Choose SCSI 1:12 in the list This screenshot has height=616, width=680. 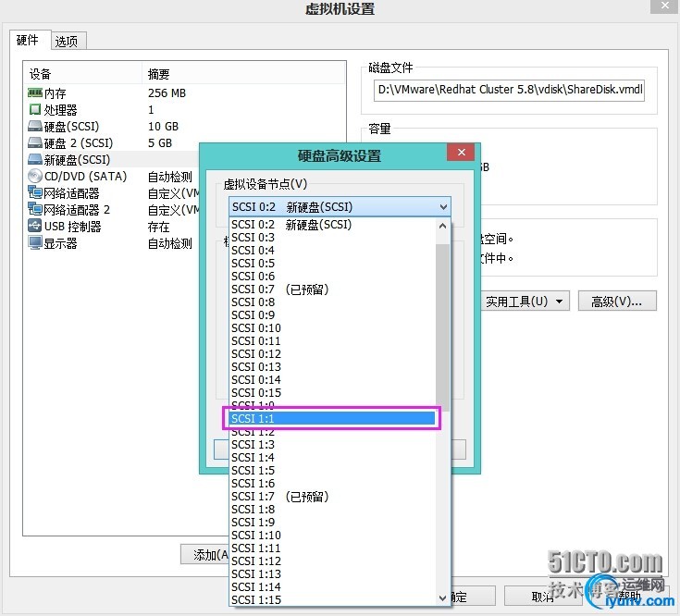(332, 561)
